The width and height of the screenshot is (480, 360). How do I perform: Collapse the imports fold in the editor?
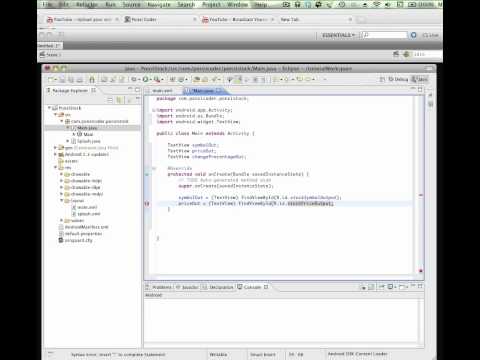pyautogui.click(x=154, y=110)
